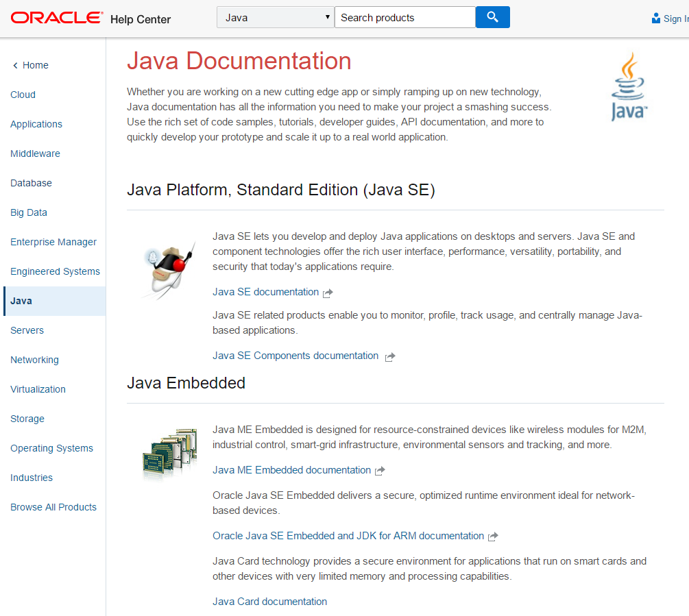Open Engineered Systems category

pyautogui.click(x=56, y=271)
